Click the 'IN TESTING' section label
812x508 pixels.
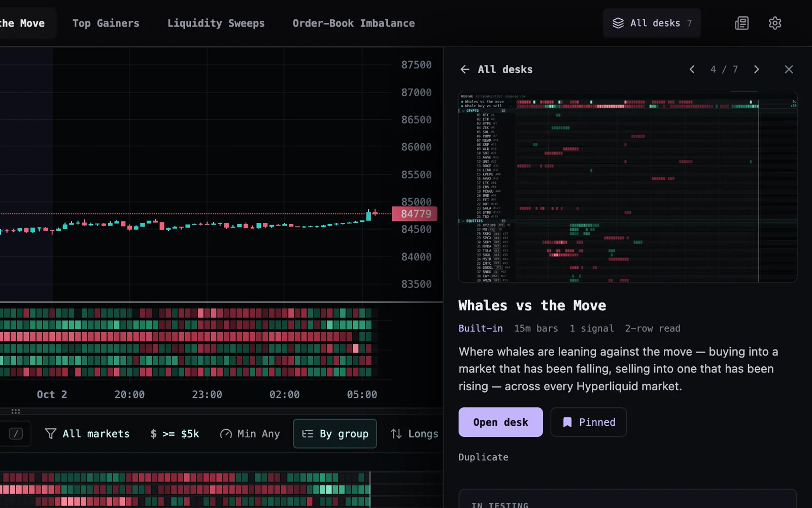[500, 505]
